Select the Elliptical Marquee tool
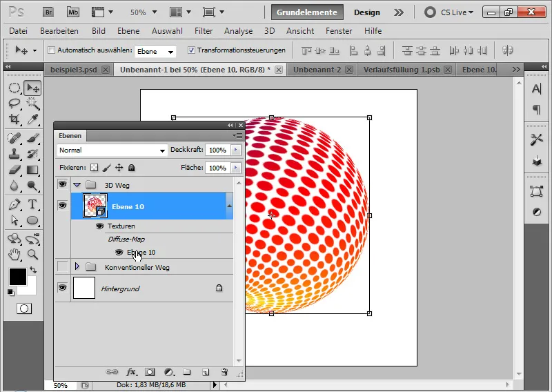This screenshot has width=552, height=392. click(x=14, y=88)
